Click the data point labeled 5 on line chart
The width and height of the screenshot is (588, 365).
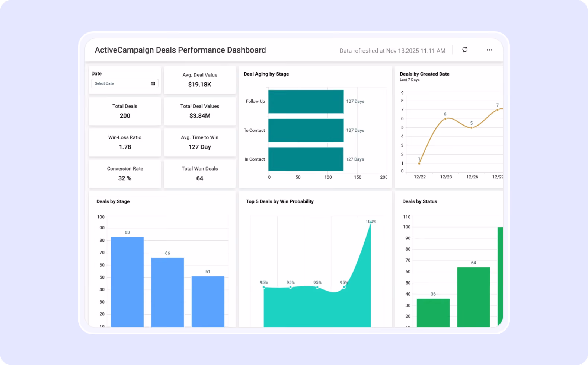472,128
